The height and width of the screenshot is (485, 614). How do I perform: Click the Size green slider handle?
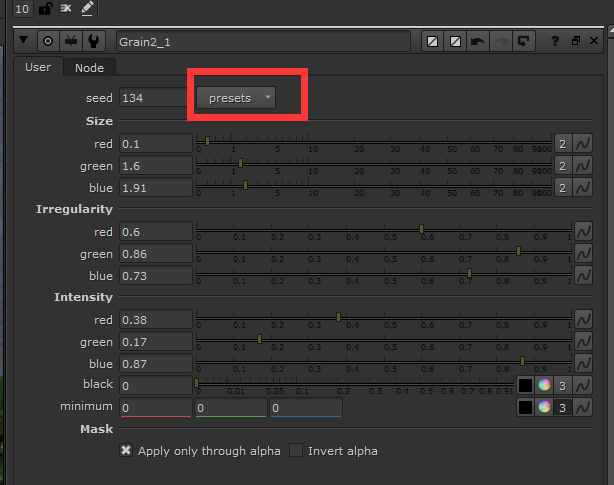pyautogui.click(x=240, y=162)
